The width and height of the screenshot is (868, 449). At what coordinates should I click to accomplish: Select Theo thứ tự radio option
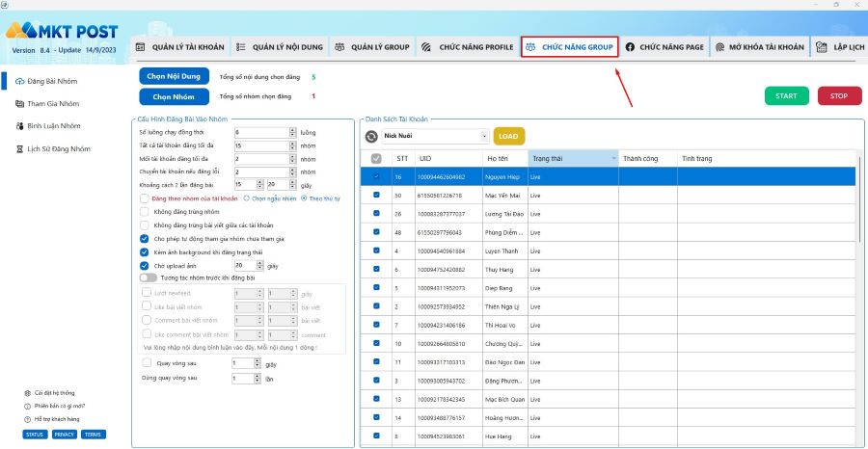point(304,198)
